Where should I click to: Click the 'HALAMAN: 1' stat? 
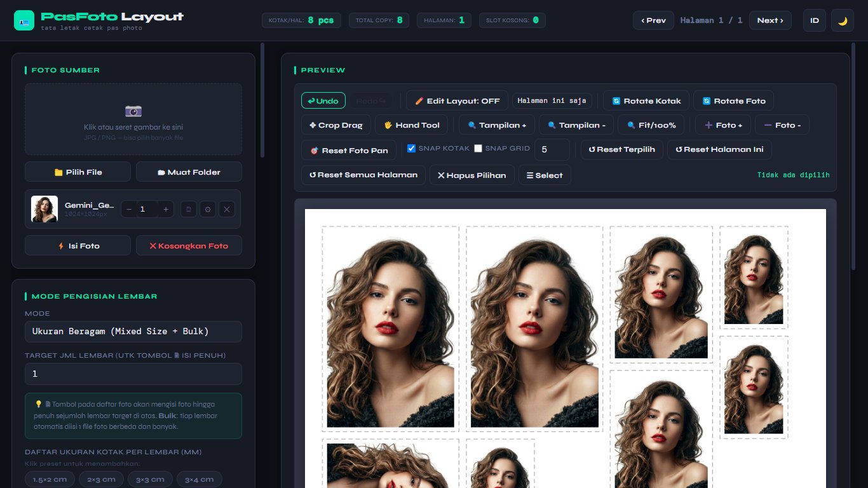coord(444,20)
